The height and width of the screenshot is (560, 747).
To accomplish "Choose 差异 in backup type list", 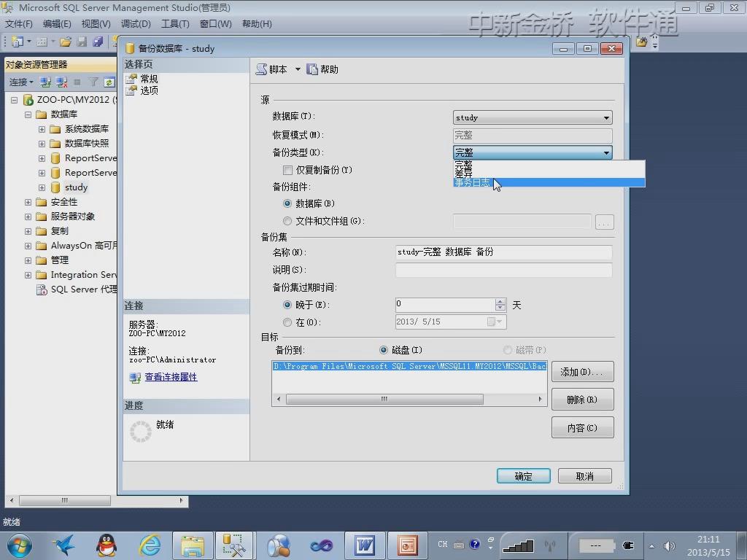I will [x=549, y=174].
